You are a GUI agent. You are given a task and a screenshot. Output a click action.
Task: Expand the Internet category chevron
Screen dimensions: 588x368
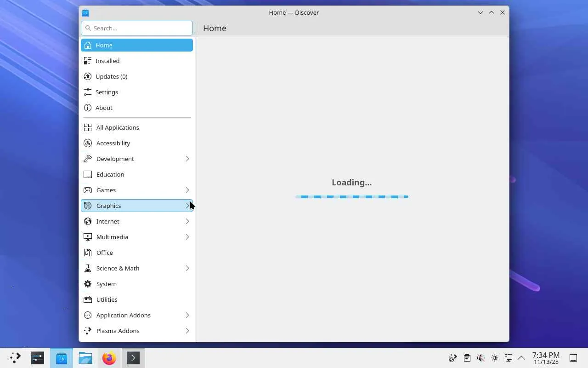click(x=187, y=221)
